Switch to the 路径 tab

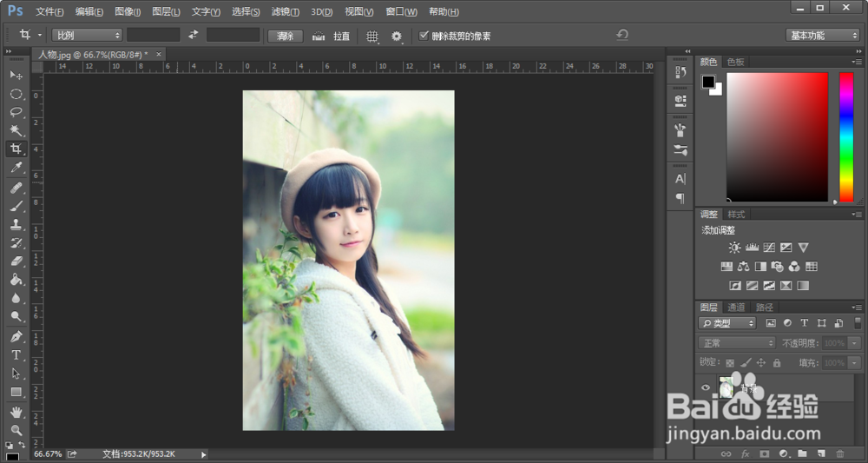(x=765, y=308)
